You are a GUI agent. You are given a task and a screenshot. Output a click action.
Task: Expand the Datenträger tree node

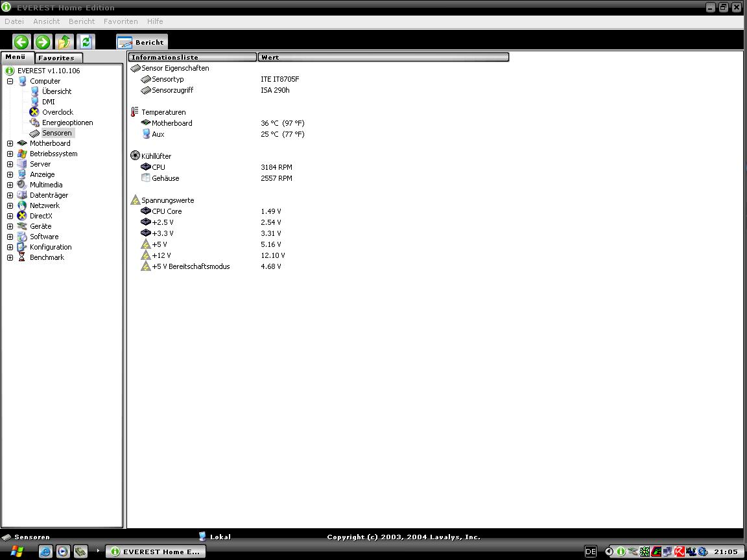[10, 195]
